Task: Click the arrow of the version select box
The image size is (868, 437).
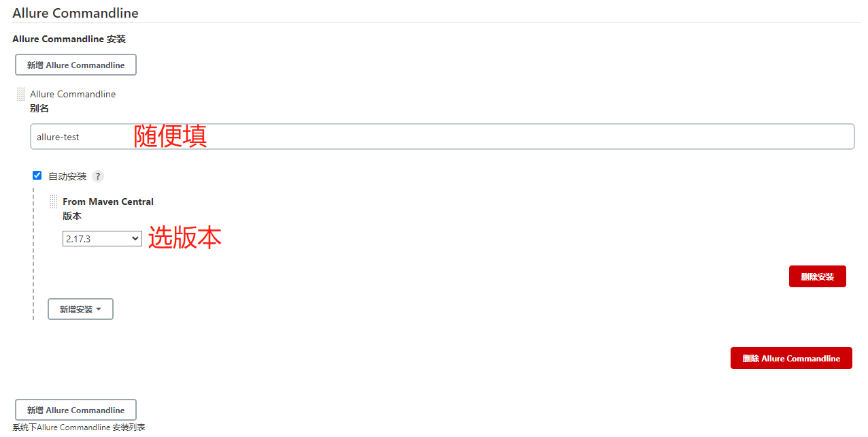Action: coord(135,239)
